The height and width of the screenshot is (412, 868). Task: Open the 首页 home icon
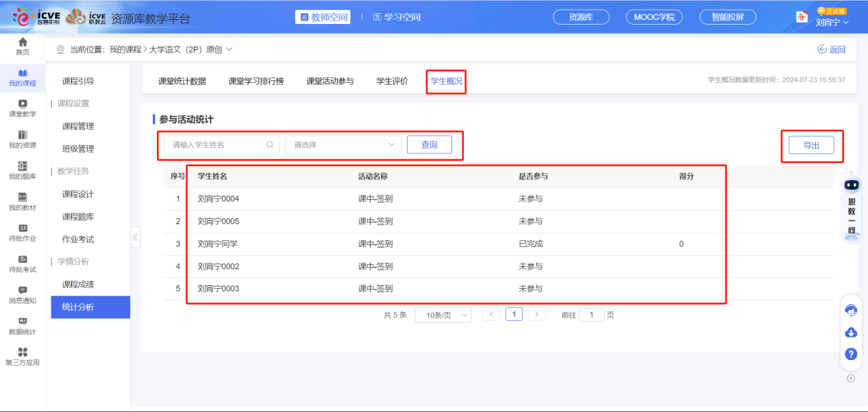23,47
